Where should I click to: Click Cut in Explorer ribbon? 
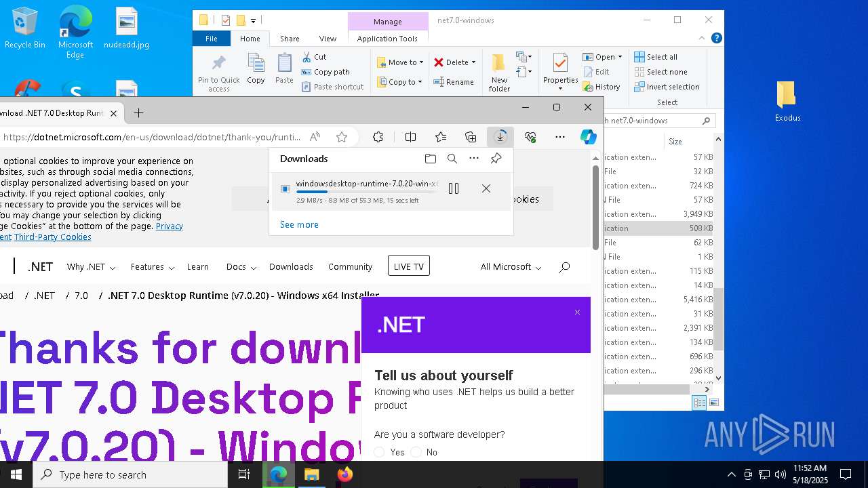[314, 57]
